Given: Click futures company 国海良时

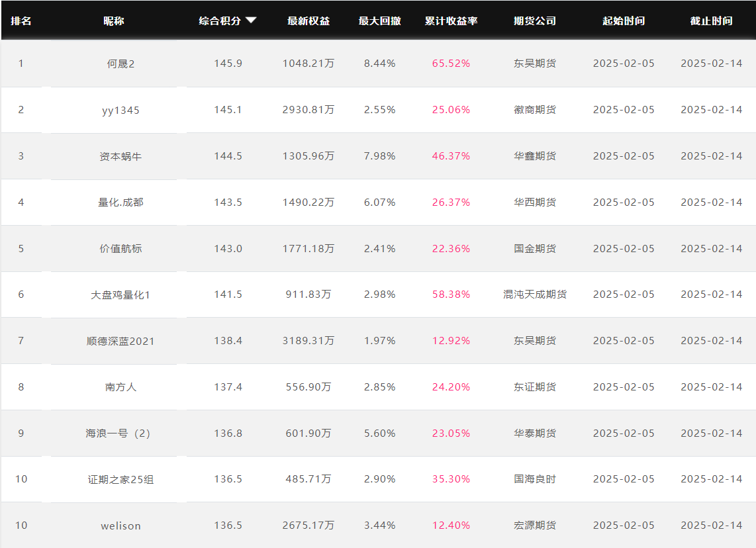Looking at the screenshot, I should [x=535, y=479].
